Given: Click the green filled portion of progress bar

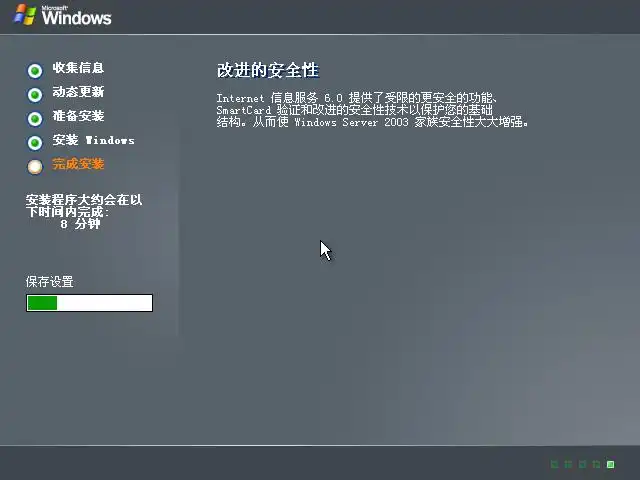Looking at the screenshot, I should click(42, 303).
